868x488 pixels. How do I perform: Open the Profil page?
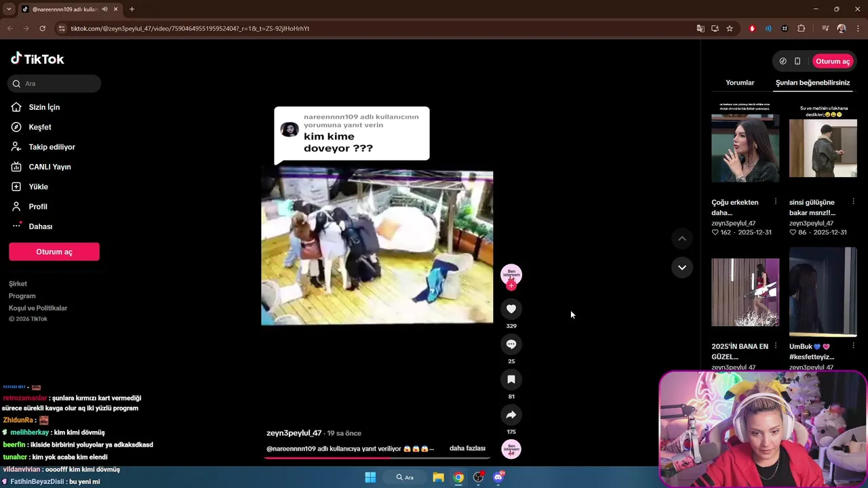coord(38,207)
